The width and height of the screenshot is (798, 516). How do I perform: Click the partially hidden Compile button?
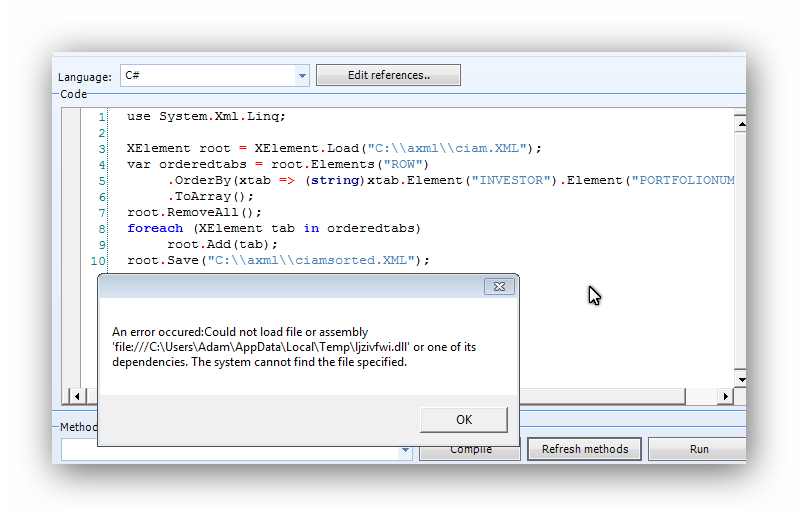(470, 451)
